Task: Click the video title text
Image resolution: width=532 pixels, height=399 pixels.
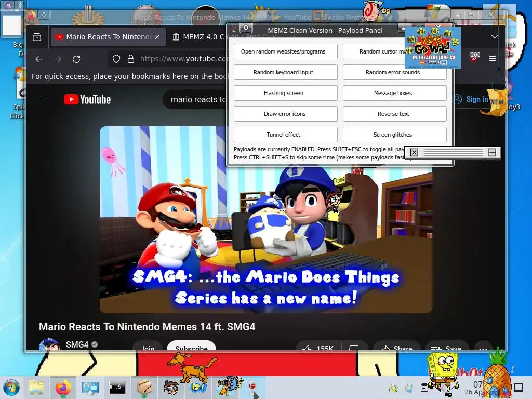Action: (147, 327)
